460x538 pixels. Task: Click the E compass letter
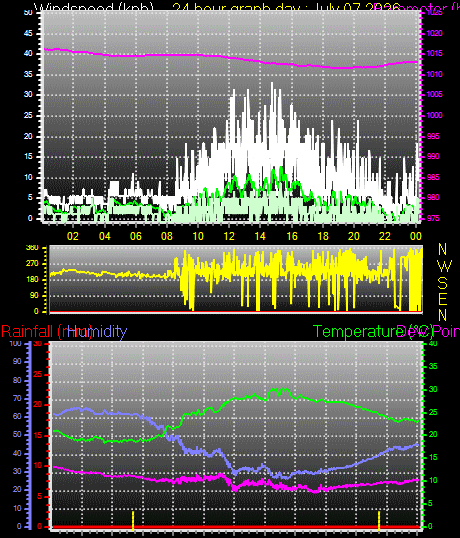(x=443, y=299)
